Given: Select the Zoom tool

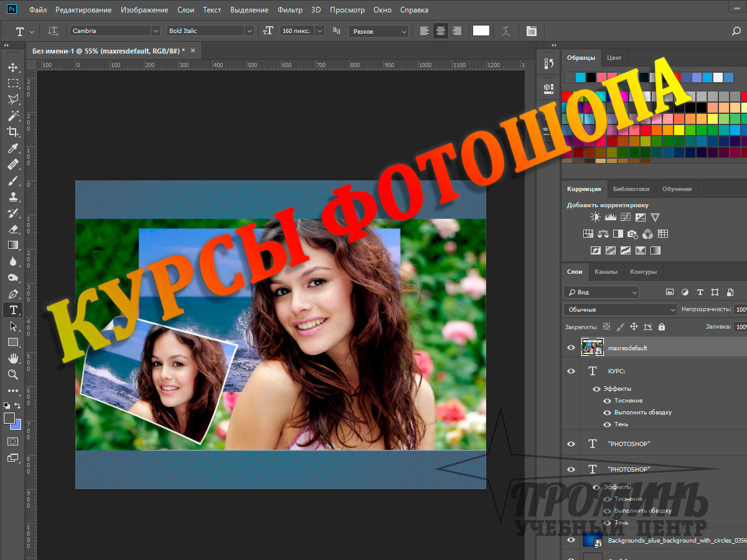Looking at the screenshot, I should pyautogui.click(x=13, y=375).
